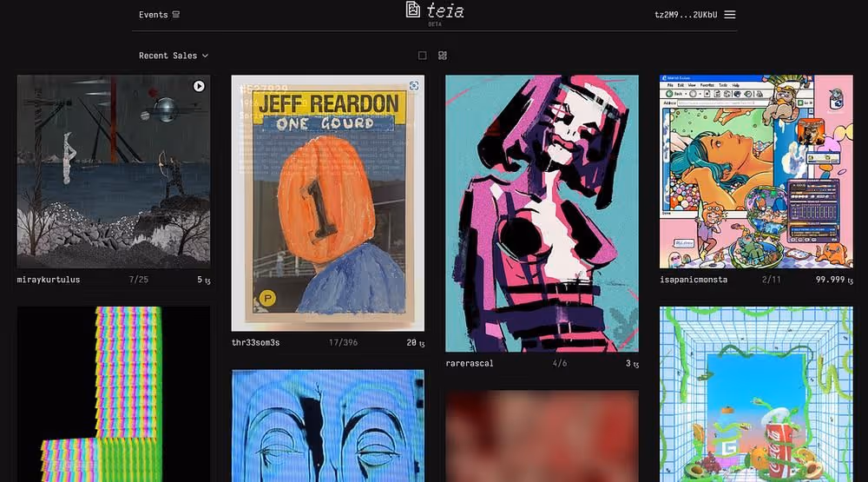Open the pink woman illustration artwork
This screenshot has height=482, width=868.
click(542, 214)
